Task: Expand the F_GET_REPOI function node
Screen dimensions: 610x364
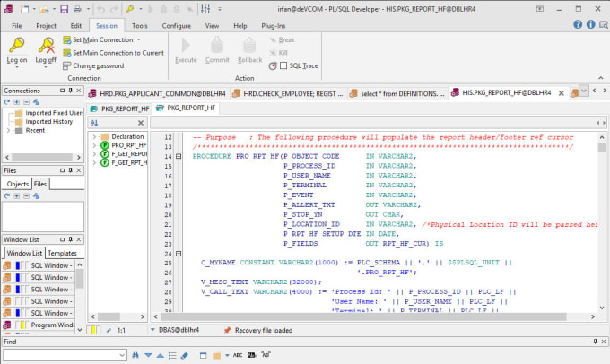Action: 94,154
